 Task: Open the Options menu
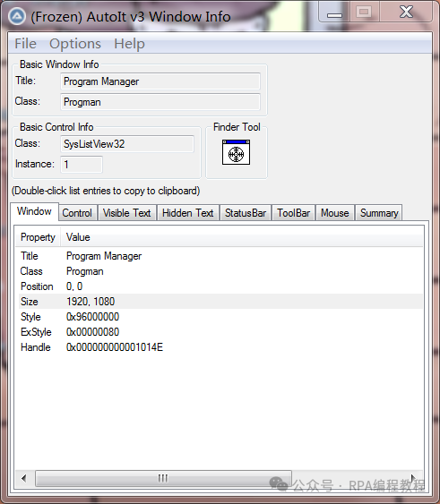[x=75, y=43]
